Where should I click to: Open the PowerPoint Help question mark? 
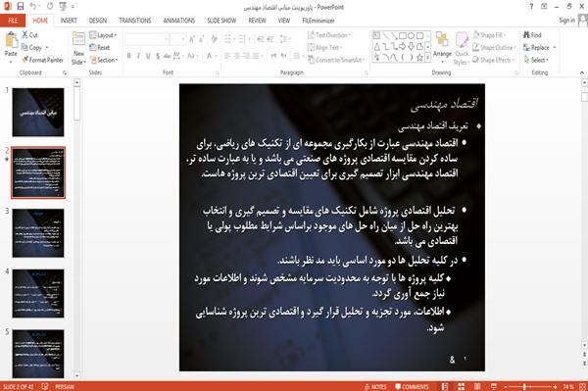tap(531, 7)
